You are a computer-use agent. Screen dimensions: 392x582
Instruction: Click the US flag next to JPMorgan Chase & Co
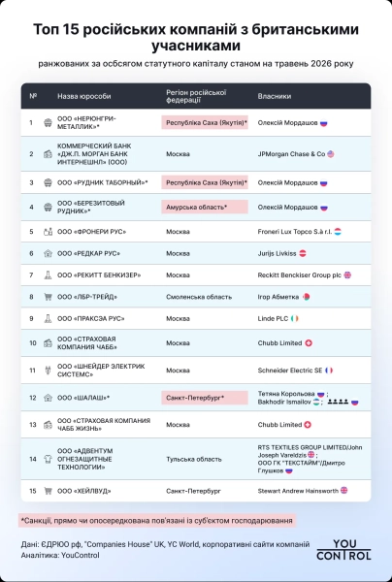330,153
